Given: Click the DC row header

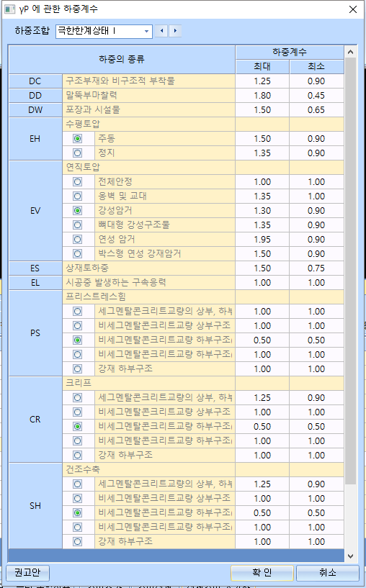Looking at the screenshot, I should tap(35, 81).
